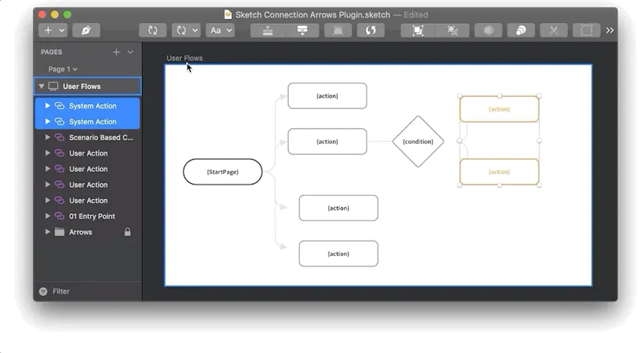Select the lower highlighted yellow {action} box
Image resolution: width=644 pixels, height=353 pixels.
pos(499,172)
